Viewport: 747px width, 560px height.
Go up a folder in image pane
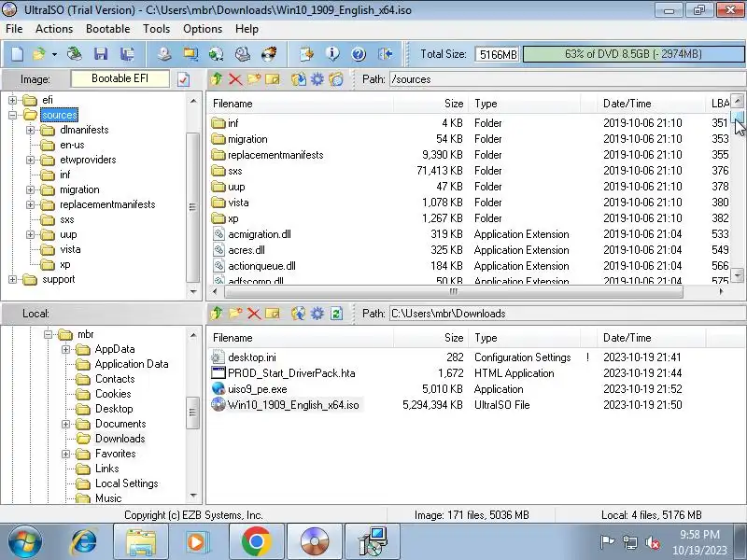[x=217, y=79]
